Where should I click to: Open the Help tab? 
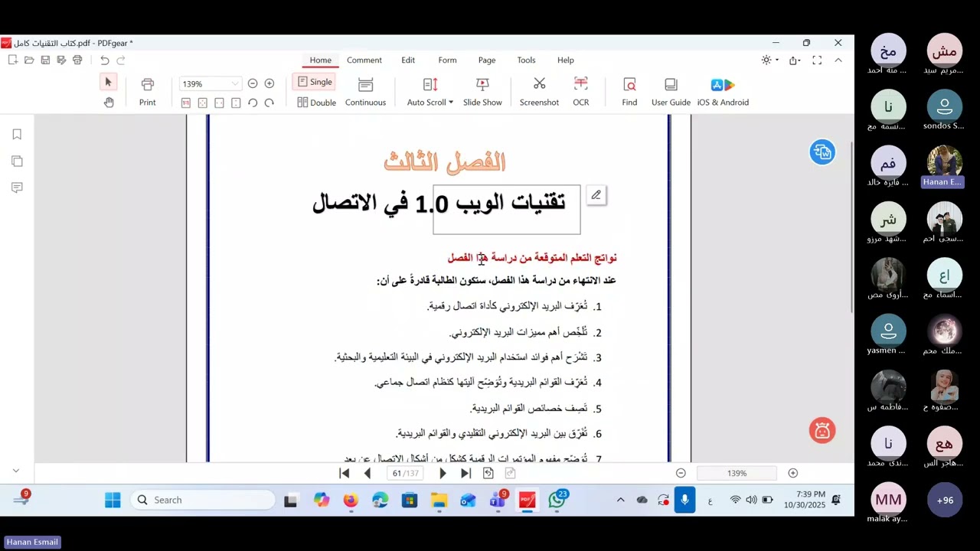(x=565, y=60)
